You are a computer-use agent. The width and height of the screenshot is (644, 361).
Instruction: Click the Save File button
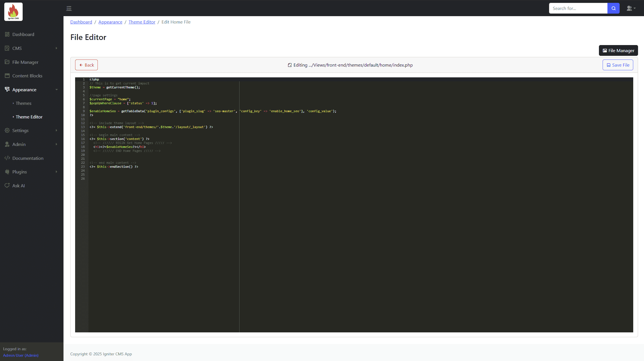(x=618, y=65)
